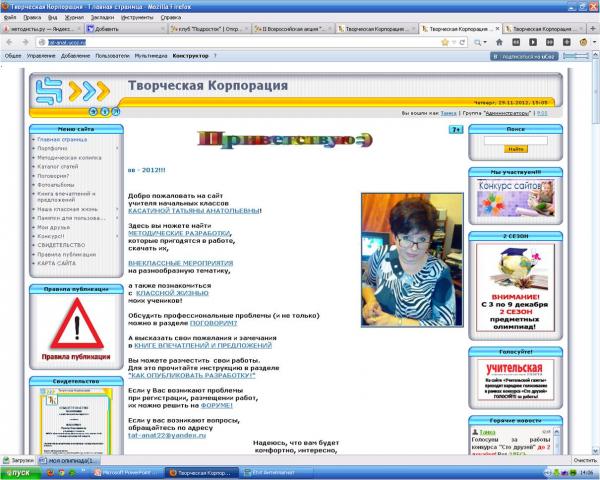
Task: Click the Правила публикации warning triangle image
Action: click(x=77, y=324)
